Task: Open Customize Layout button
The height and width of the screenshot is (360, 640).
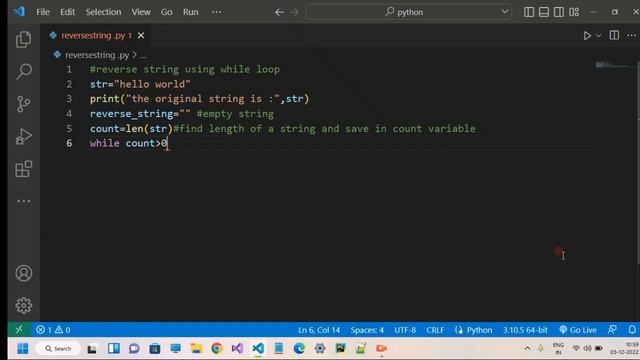Action: coord(574,12)
